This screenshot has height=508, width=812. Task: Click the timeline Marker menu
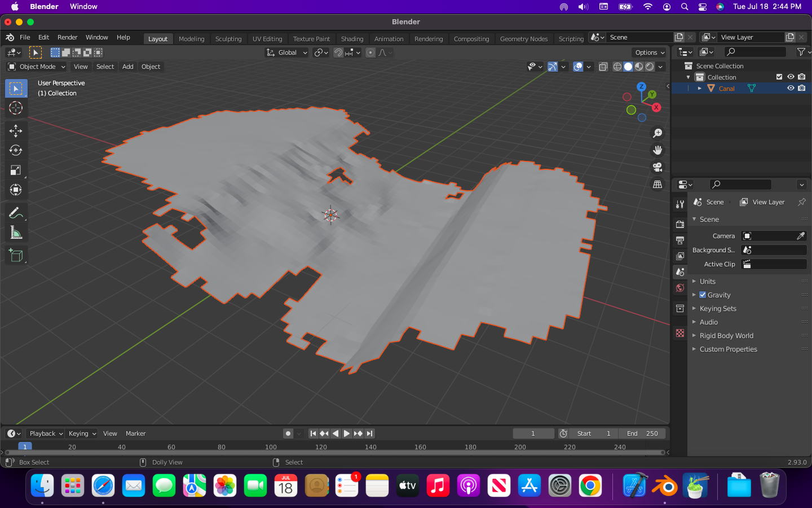(135, 433)
